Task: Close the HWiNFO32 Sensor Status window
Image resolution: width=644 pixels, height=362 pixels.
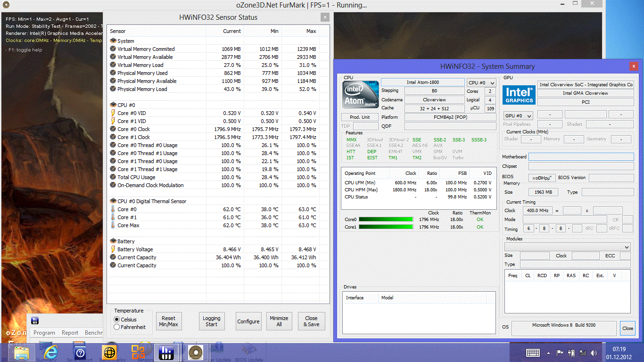Action: coord(325,17)
